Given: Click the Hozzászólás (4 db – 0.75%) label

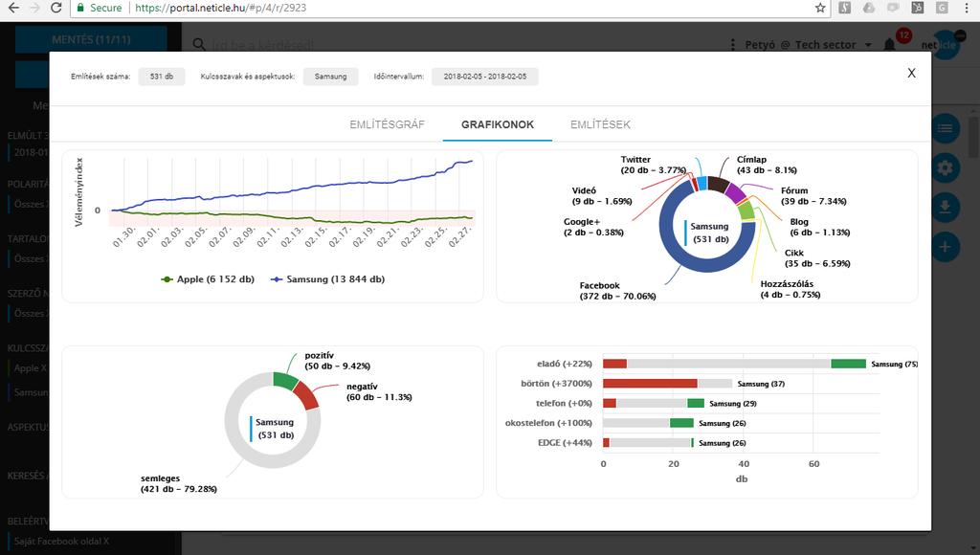Looking at the screenshot, I should (791, 289).
